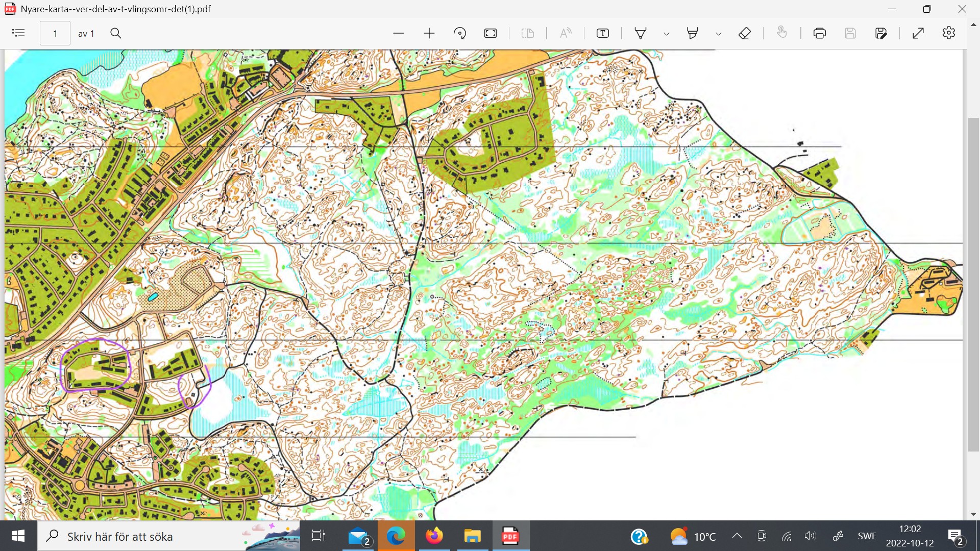Rotate the PDF page
The width and height of the screenshot is (980, 551).
460,33
